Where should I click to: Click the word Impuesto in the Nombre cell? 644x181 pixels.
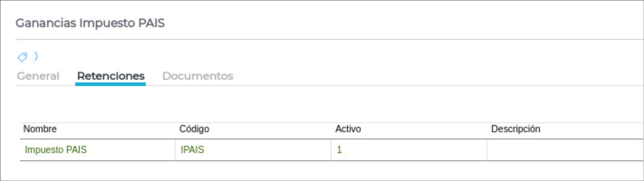coord(45,150)
